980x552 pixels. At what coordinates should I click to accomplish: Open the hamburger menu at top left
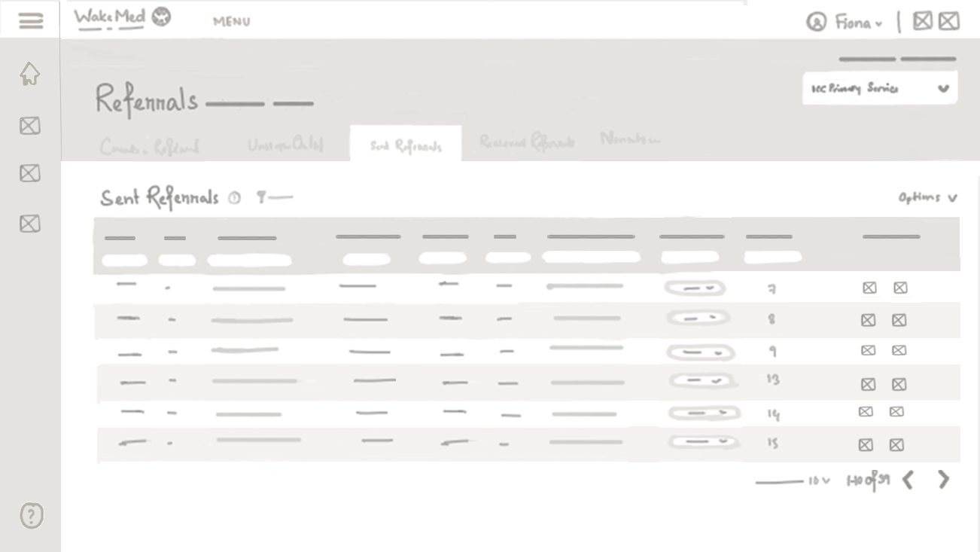coord(30,20)
